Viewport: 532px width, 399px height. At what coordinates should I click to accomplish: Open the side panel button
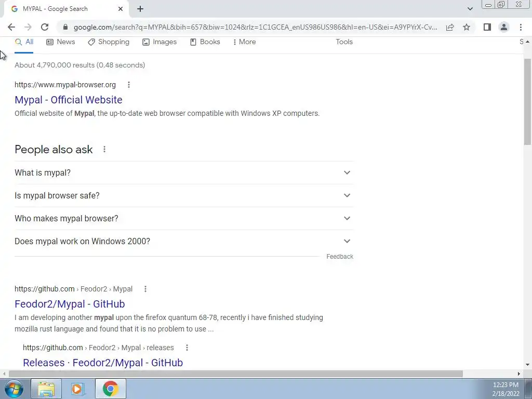coord(487,27)
